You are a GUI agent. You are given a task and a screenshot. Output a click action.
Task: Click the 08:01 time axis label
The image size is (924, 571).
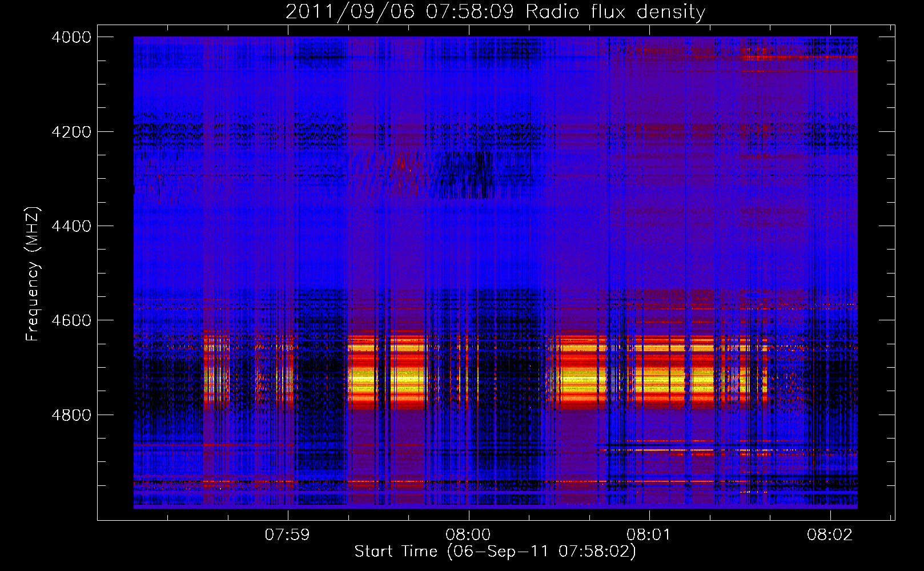[649, 534]
